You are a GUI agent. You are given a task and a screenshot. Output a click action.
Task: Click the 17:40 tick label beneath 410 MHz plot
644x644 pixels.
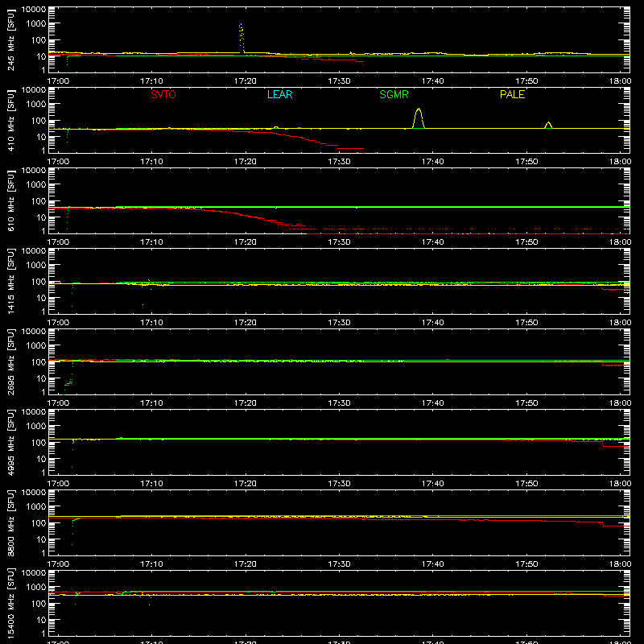(432, 162)
